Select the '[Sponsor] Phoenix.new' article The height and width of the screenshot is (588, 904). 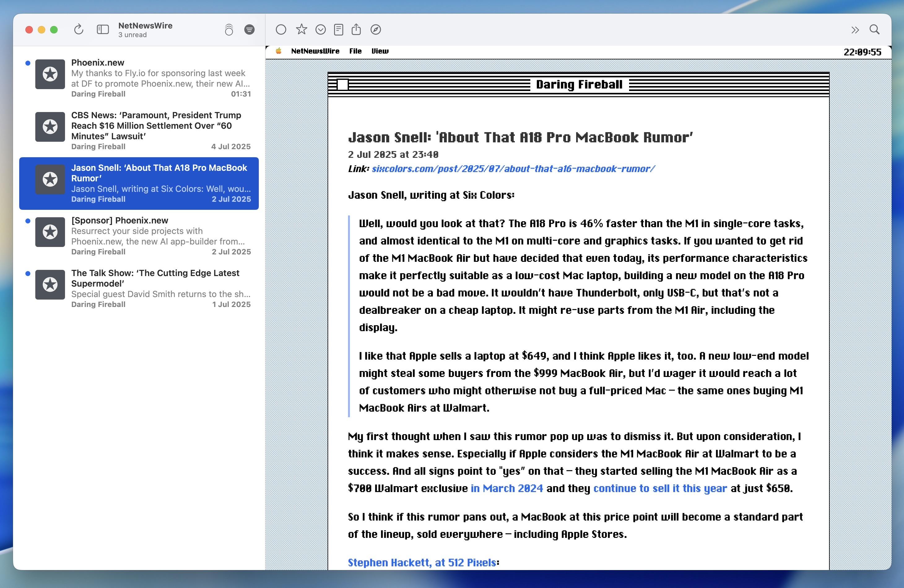(x=139, y=236)
